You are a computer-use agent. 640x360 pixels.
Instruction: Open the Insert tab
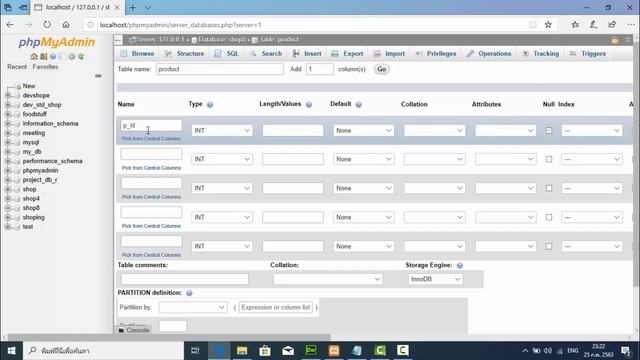click(x=307, y=53)
